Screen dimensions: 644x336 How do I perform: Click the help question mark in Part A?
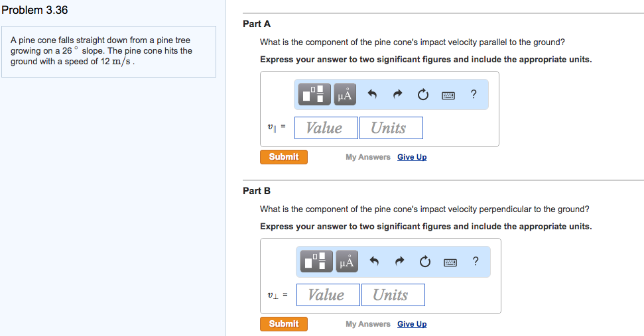tap(473, 94)
